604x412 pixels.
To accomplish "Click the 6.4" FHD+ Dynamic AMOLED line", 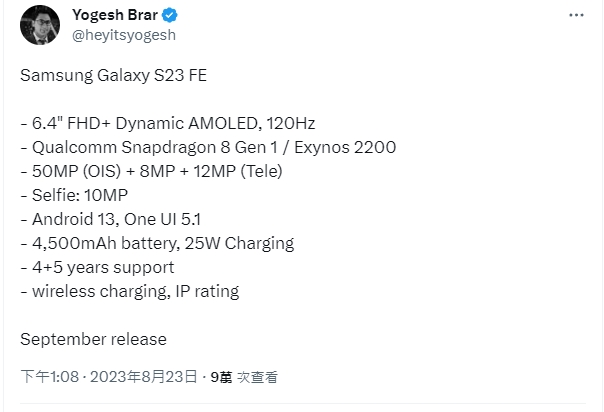I will [168, 123].
